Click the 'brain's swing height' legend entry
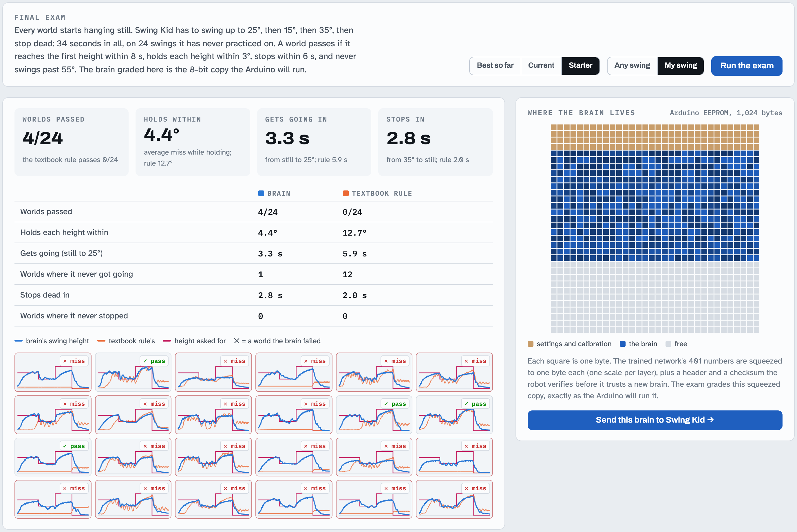The image size is (797, 532). point(52,341)
